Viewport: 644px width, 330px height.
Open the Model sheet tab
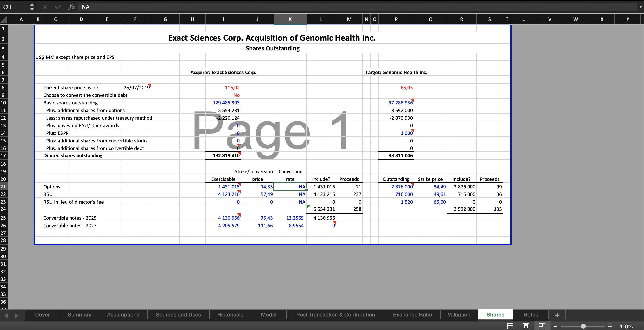coord(269,315)
